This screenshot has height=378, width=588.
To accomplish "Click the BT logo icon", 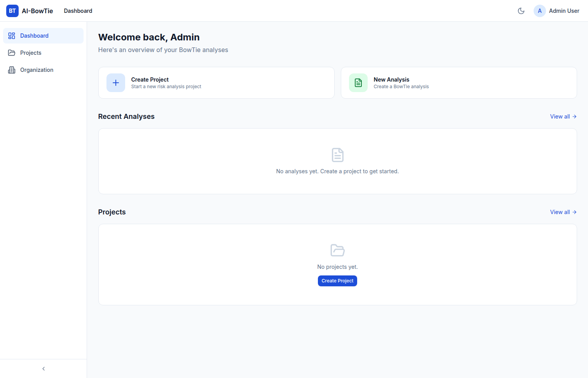I will pos(12,11).
